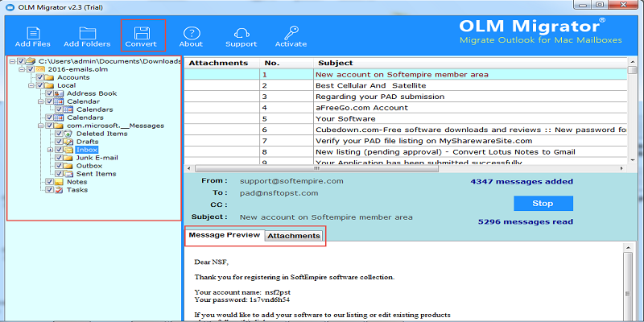
Task: Switch to the Attachments tab
Action: click(294, 236)
